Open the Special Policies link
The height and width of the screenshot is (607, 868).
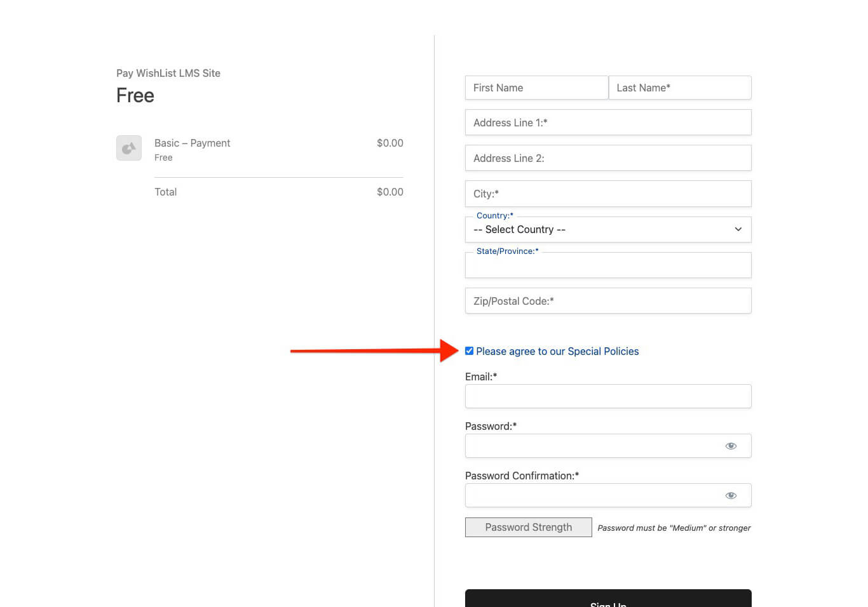(558, 351)
